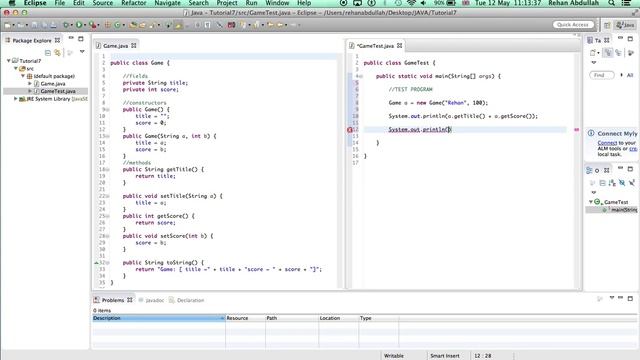Open the Problems view menu arrow

click(611, 298)
